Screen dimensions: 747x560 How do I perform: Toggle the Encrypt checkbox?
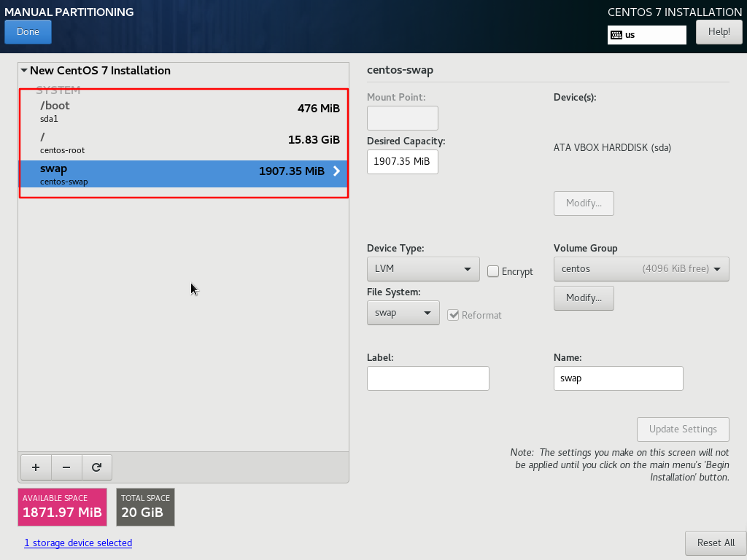(493, 271)
